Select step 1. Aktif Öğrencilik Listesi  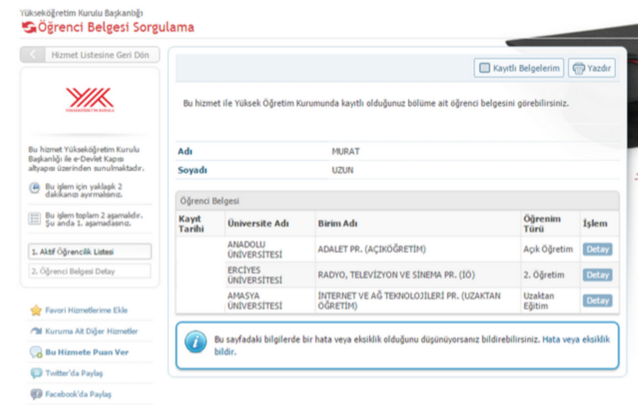pos(90,252)
